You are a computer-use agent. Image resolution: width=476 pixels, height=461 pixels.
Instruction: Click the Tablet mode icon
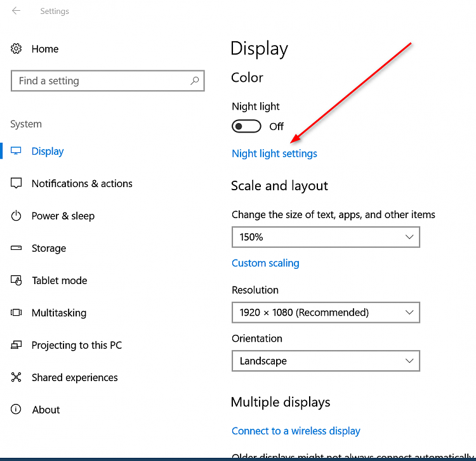pyautogui.click(x=16, y=280)
